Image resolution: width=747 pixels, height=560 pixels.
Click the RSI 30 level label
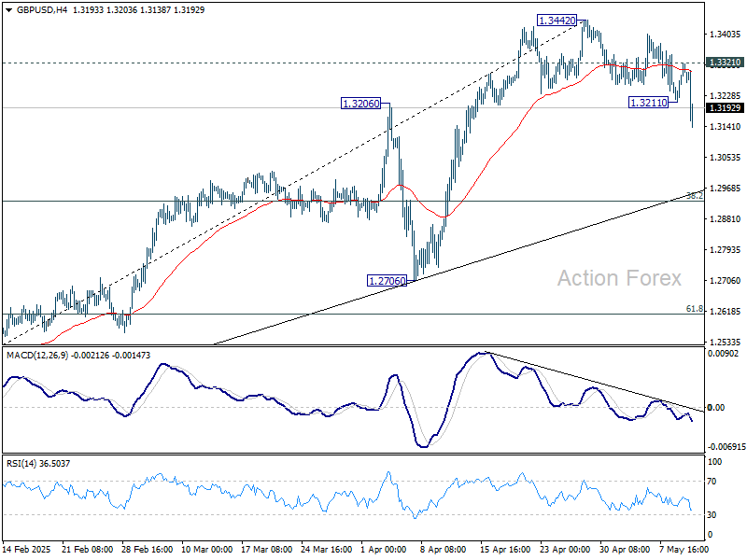pos(712,515)
